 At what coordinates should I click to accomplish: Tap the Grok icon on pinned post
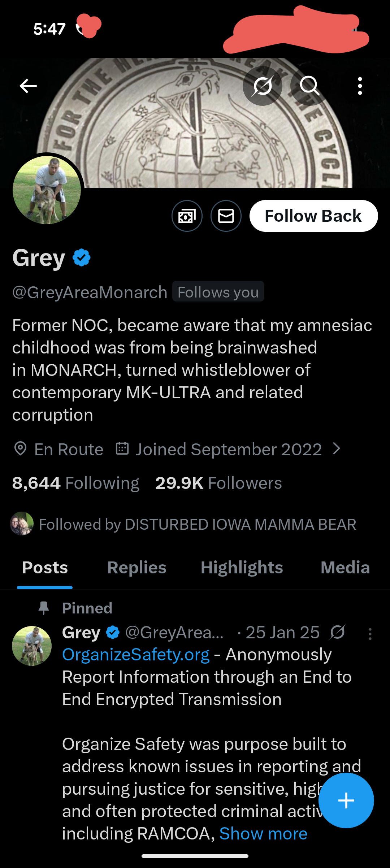(x=338, y=632)
